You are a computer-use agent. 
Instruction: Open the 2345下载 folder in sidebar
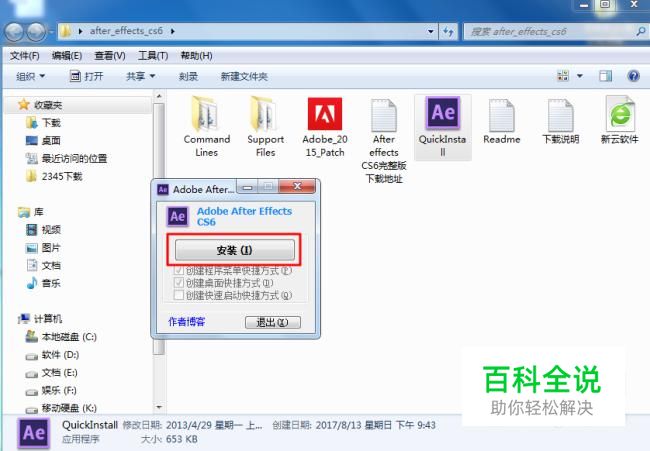coord(54,176)
